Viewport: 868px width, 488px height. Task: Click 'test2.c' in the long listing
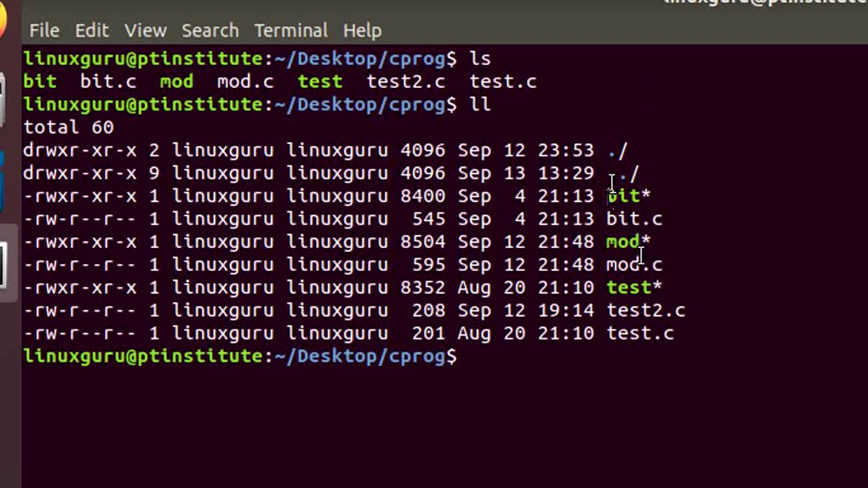pos(646,310)
